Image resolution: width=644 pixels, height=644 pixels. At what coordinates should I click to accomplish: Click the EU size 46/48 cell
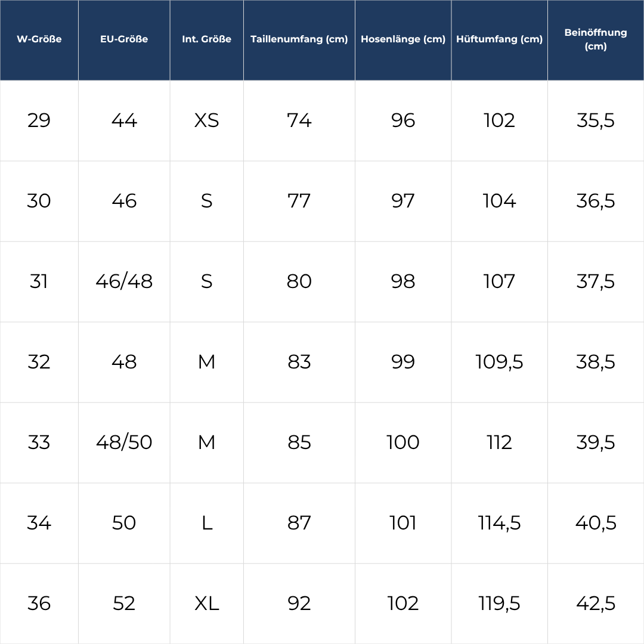click(124, 281)
